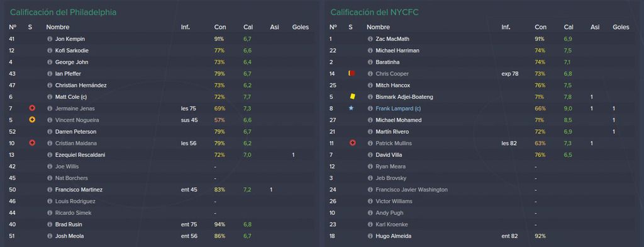
Task: Click the info icon next to Jon Kempin
Action: [50, 39]
